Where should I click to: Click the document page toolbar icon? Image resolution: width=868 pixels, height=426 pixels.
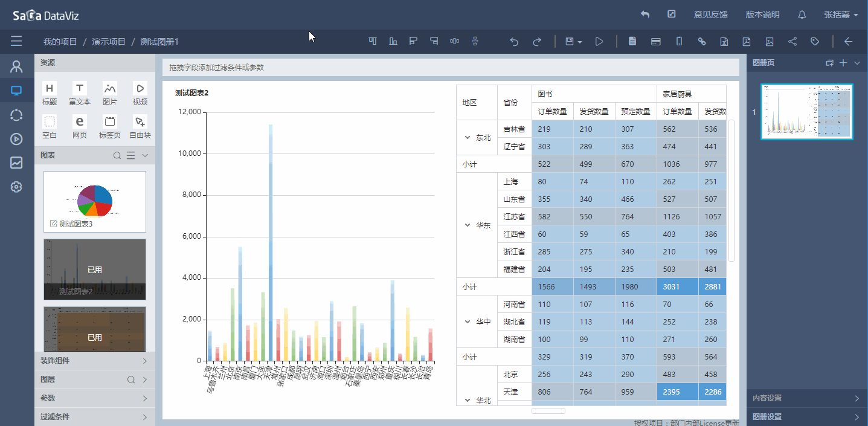(632, 42)
